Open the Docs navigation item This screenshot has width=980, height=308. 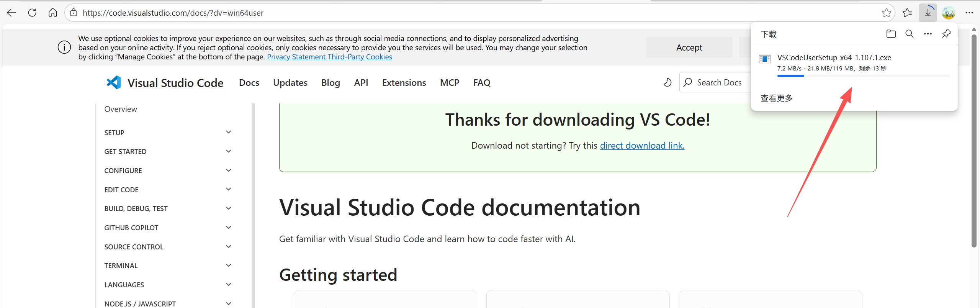pyautogui.click(x=249, y=83)
